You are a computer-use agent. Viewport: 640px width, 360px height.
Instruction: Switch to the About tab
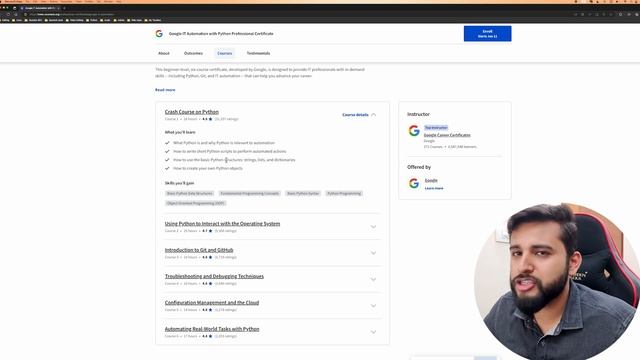[x=164, y=53]
